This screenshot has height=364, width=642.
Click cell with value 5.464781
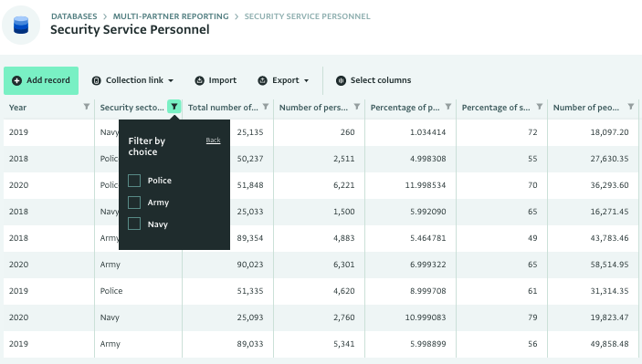point(427,238)
